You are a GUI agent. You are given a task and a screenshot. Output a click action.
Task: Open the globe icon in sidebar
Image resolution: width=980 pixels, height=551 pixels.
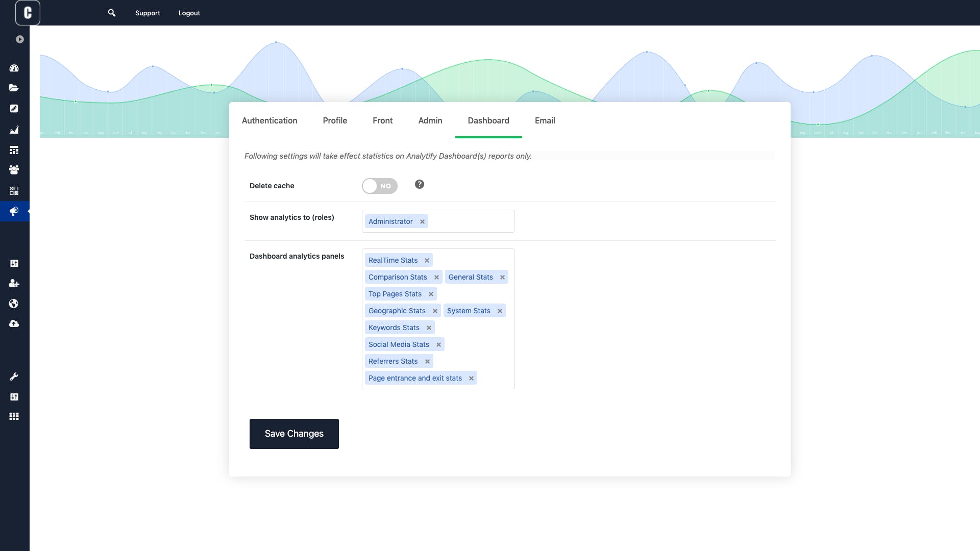pyautogui.click(x=14, y=304)
